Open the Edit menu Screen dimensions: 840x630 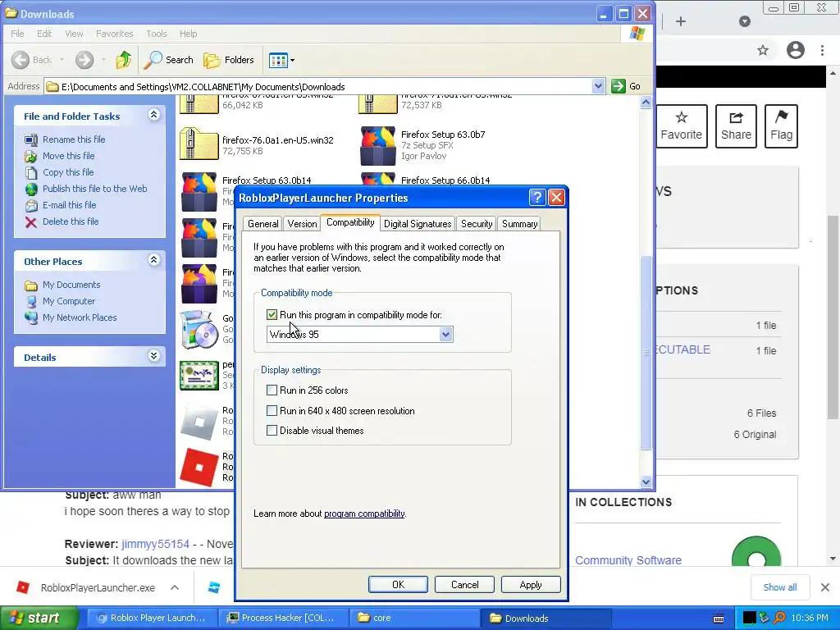tap(44, 33)
